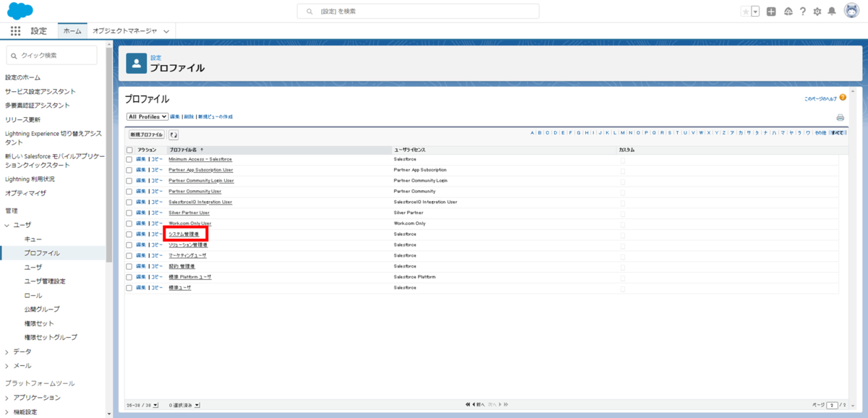
Task: Click このページのヘルプ link
Action: click(821, 98)
